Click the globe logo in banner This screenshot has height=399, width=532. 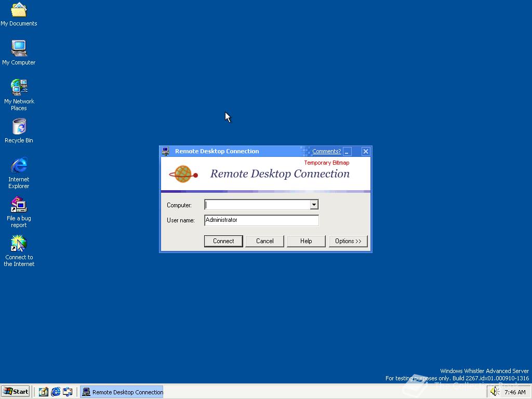183,174
